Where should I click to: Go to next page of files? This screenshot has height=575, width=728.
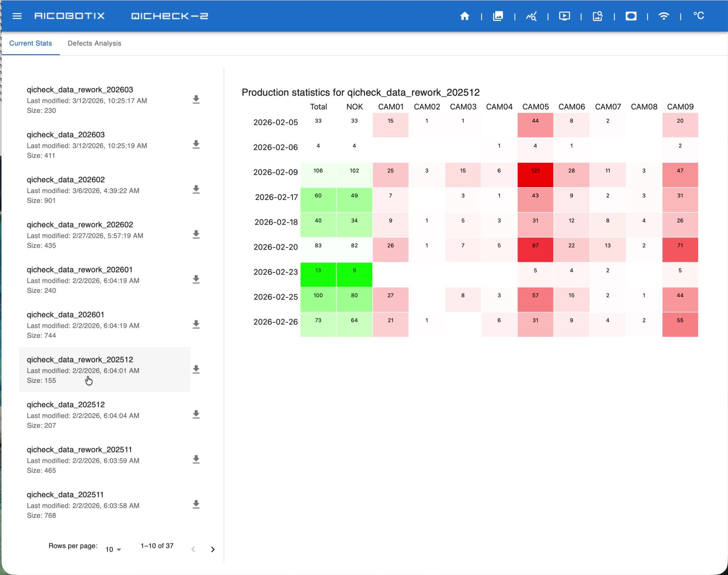tap(212, 549)
